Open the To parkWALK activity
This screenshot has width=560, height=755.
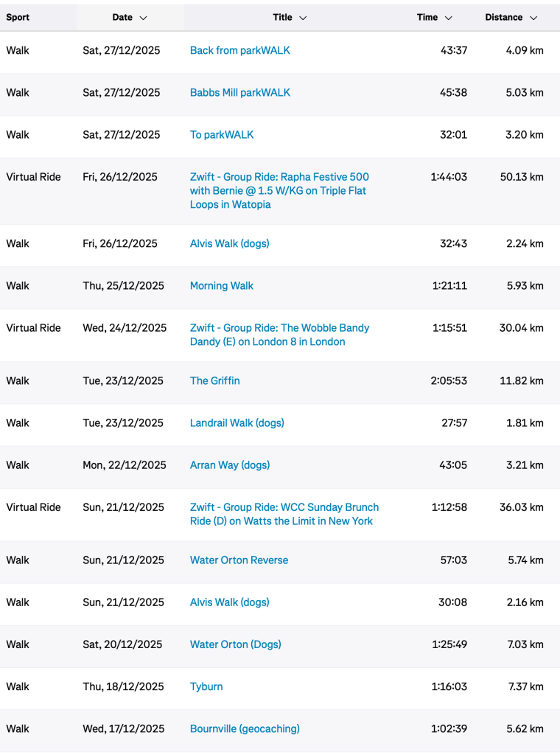tap(221, 135)
